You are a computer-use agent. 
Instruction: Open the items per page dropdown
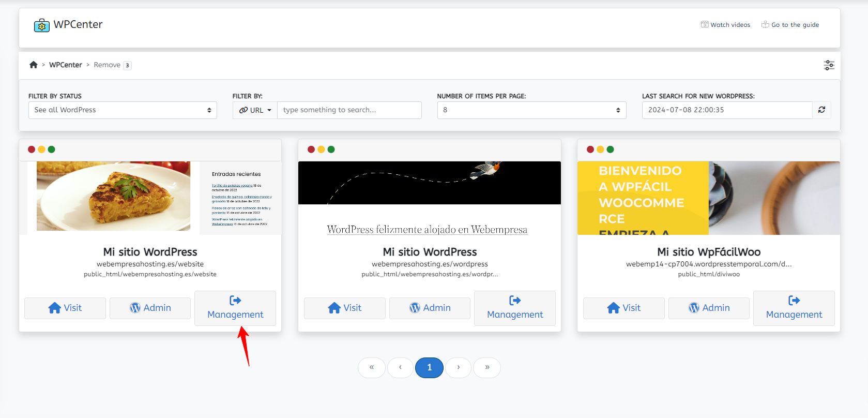531,110
